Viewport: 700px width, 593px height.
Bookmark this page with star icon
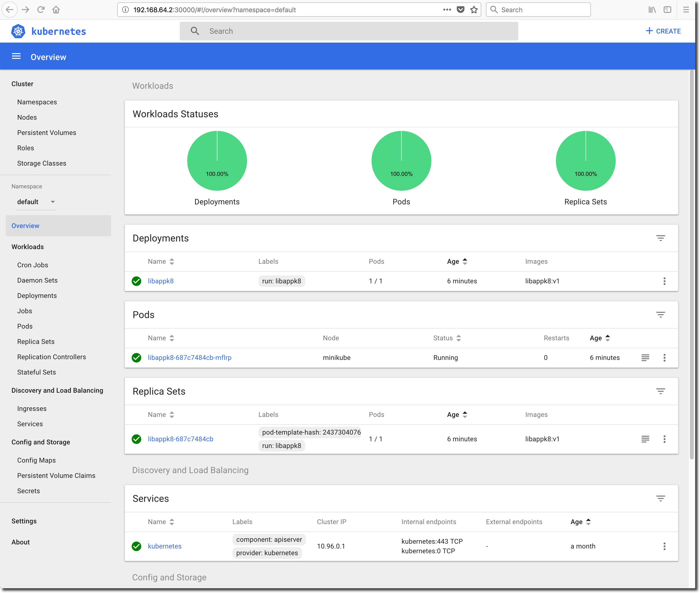(x=474, y=10)
